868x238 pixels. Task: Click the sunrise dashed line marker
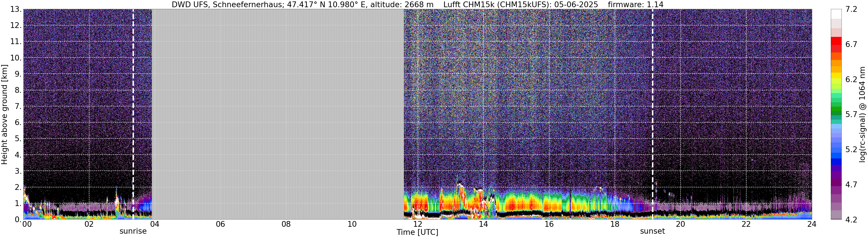pos(133,114)
